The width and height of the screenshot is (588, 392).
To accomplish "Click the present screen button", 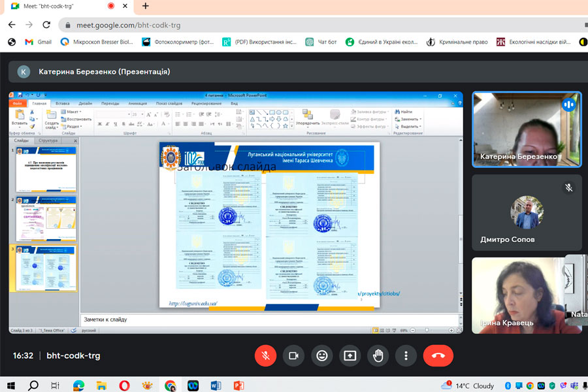I will (x=350, y=355).
